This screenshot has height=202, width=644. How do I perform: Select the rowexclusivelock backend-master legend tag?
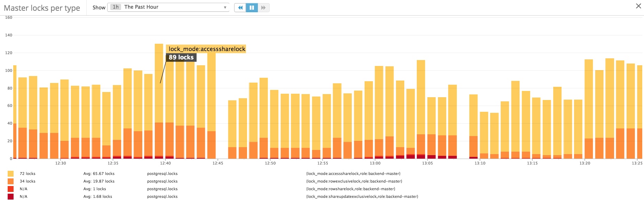click(x=354, y=181)
